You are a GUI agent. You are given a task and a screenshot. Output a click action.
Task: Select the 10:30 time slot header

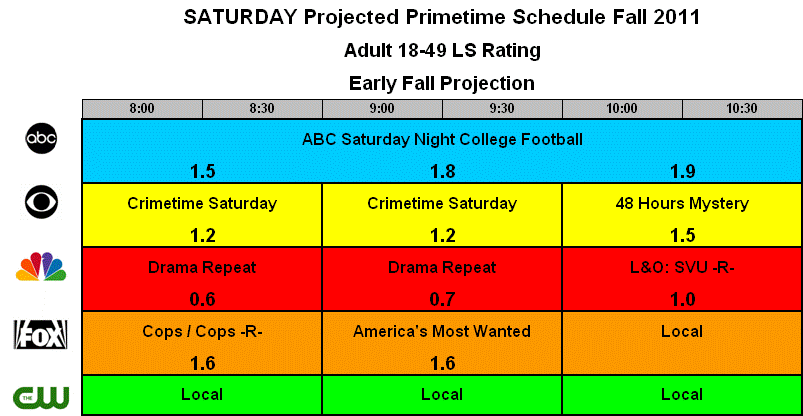(x=742, y=109)
